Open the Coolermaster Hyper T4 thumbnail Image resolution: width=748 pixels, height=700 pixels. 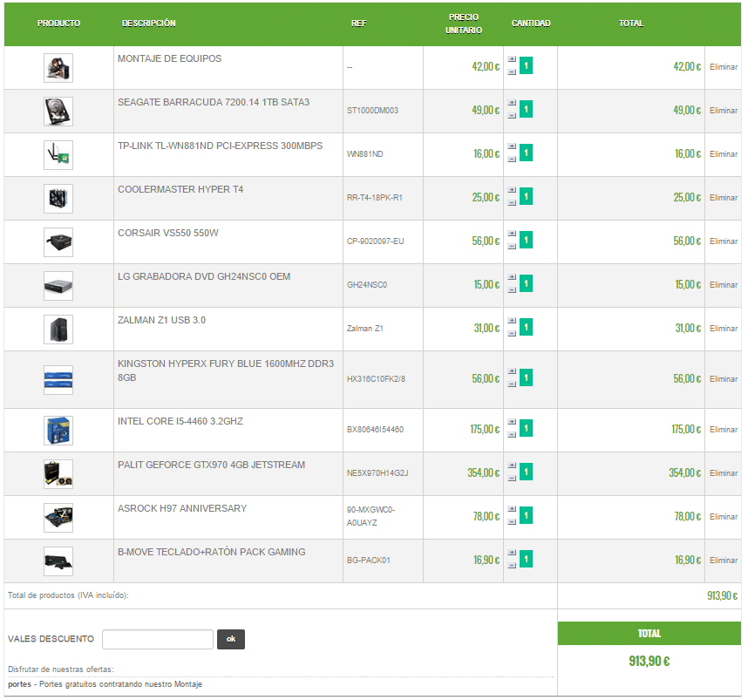pos(58,199)
